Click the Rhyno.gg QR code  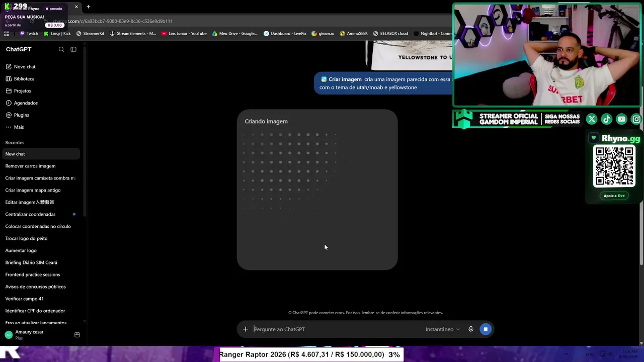[614, 166]
